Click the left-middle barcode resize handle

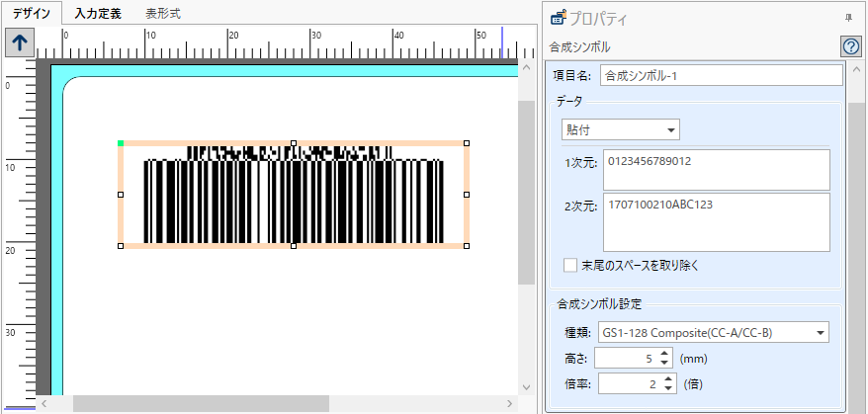121,195
